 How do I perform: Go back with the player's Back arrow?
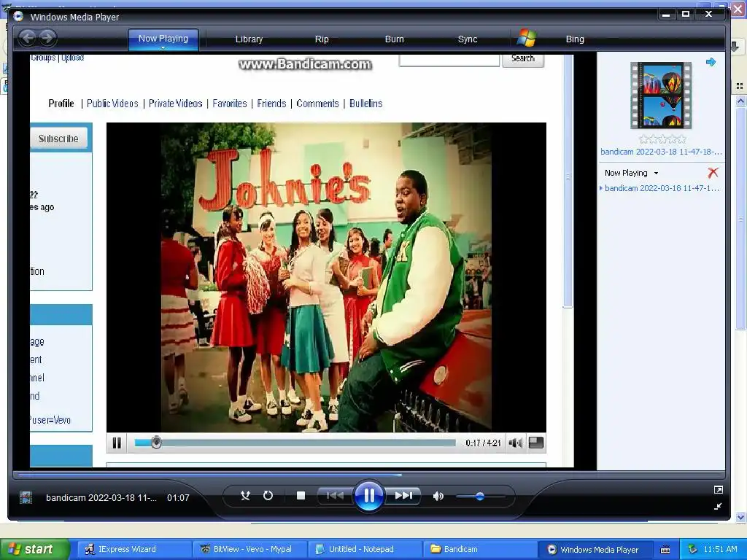pyautogui.click(x=28, y=38)
